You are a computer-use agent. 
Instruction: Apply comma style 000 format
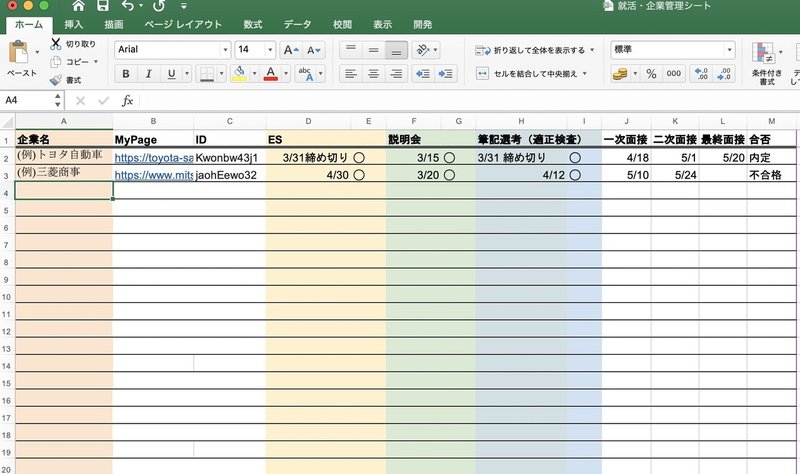[x=673, y=74]
